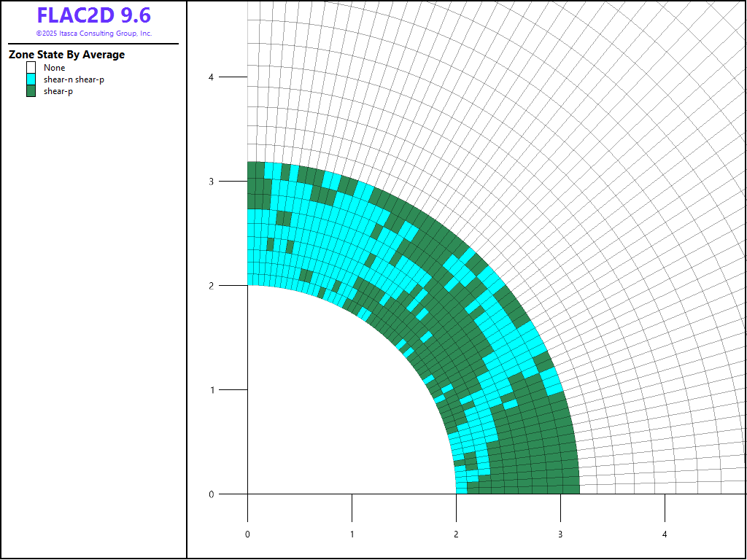Click the 3 tick label on horizontal axis

(560, 534)
